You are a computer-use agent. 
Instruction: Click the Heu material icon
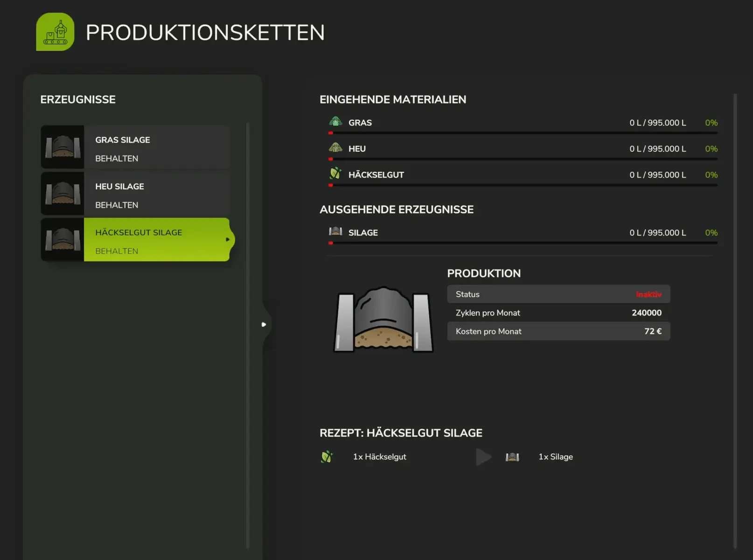pos(335,148)
